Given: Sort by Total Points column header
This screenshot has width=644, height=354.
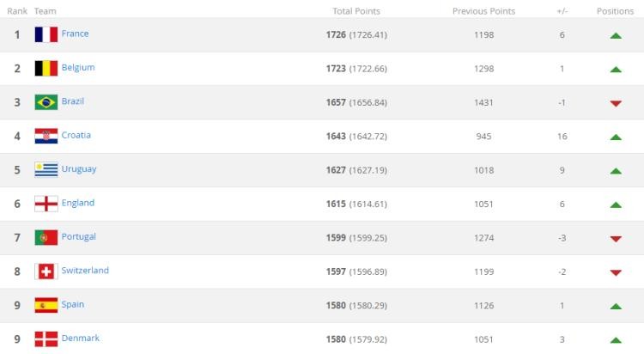Looking at the screenshot, I should [356, 11].
